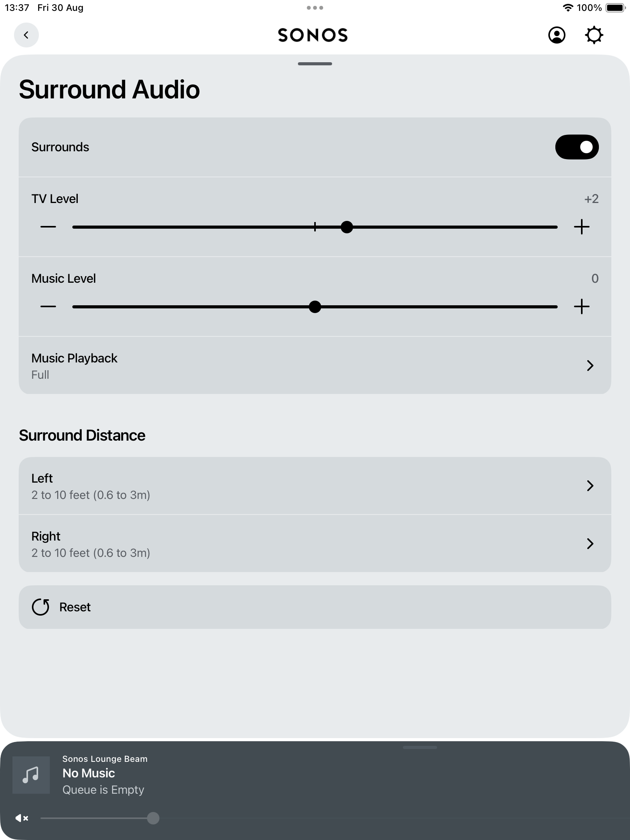The height and width of the screenshot is (840, 630).
Task: Tap the Reset icon to restore defaults
Action: tap(41, 607)
